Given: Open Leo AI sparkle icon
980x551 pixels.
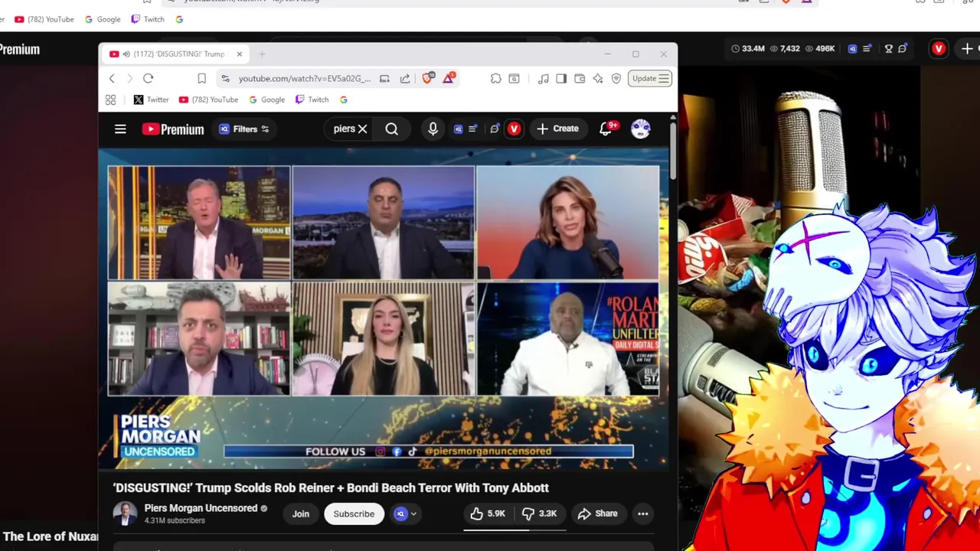Looking at the screenshot, I should pos(598,78).
